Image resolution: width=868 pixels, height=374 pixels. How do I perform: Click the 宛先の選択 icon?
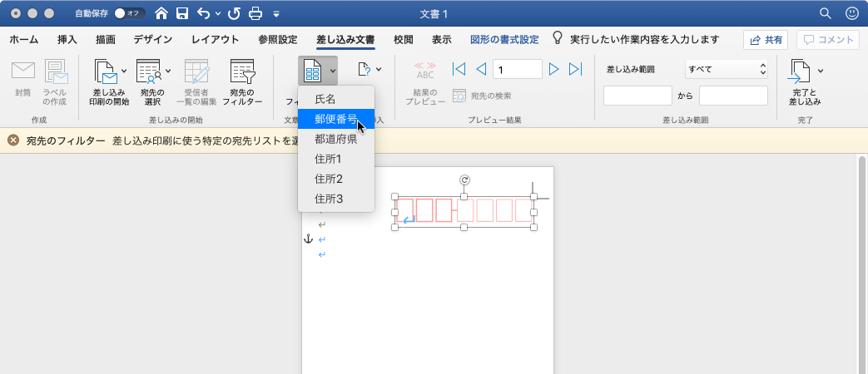(148, 71)
